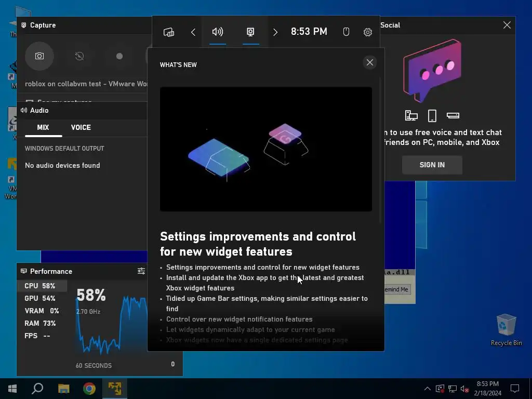Close the What's New dialog
The width and height of the screenshot is (532, 399).
370,62
